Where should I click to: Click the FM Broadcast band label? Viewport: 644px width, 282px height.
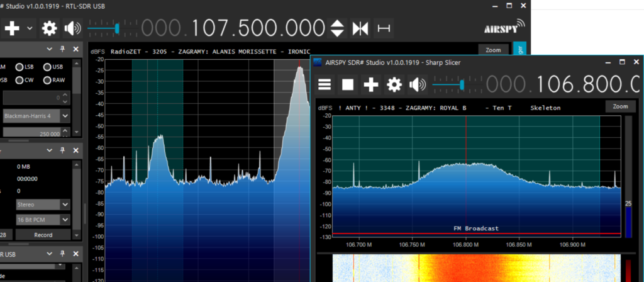pos(476,228)
